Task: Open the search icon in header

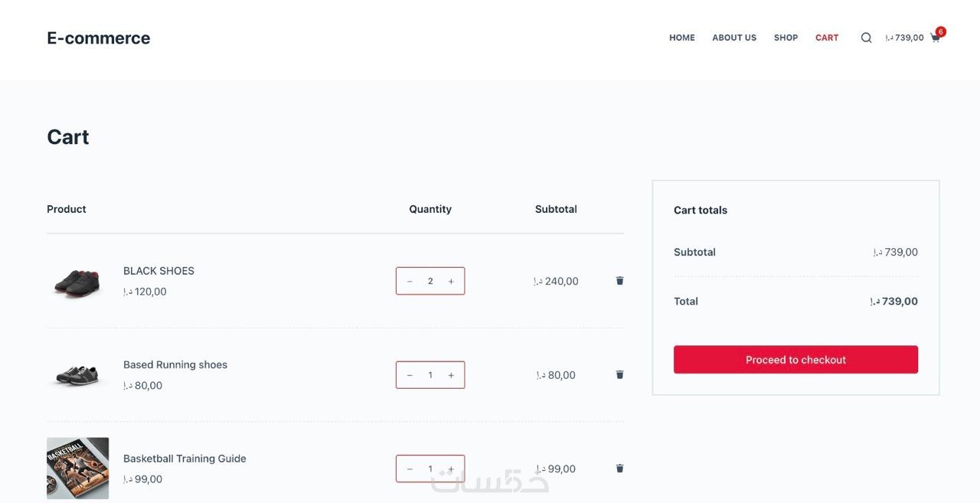Action: pyautogui.click(x=866, y=38)
